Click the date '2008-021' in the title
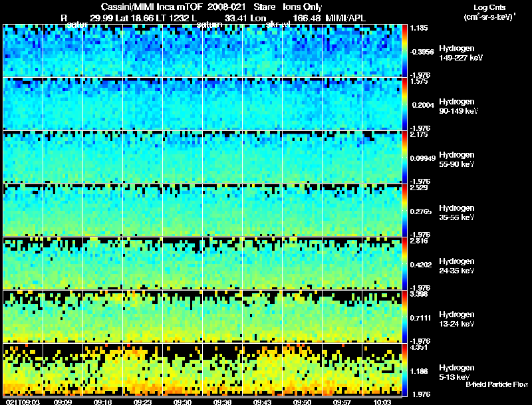This screenshot has height=405, width=532. pyautogui.click(x=226, y=7)
